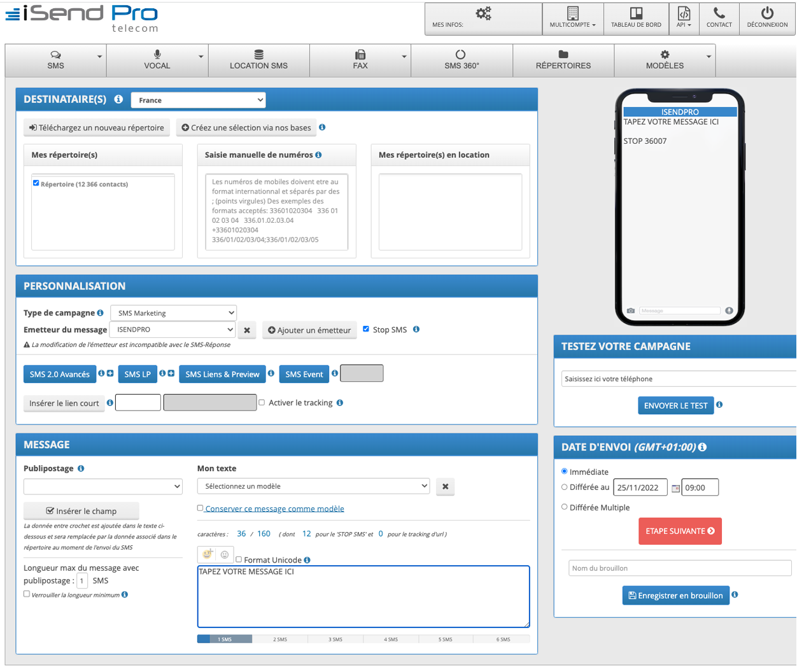
Task: Open the emoji picker above the message box
Action: (x=206, y=554)
